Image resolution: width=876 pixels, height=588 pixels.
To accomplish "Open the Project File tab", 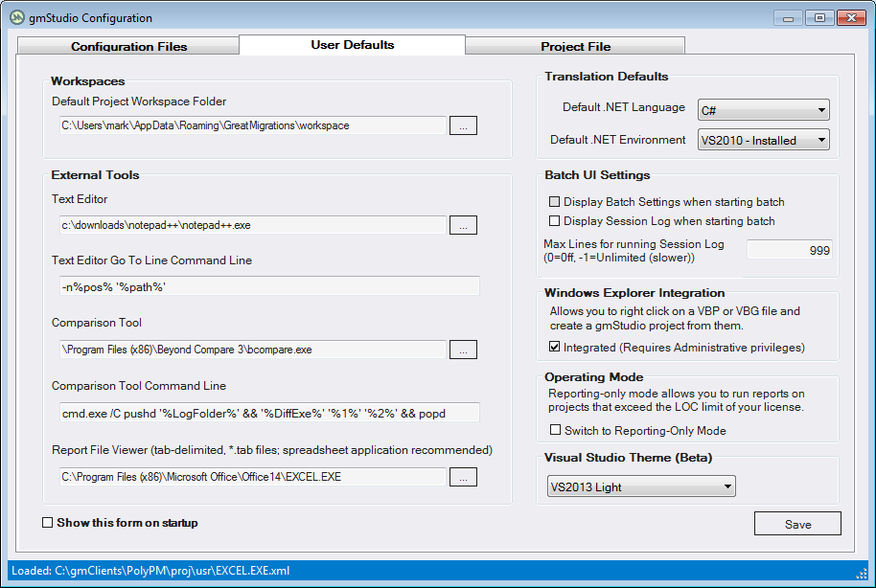I will 575,46.
